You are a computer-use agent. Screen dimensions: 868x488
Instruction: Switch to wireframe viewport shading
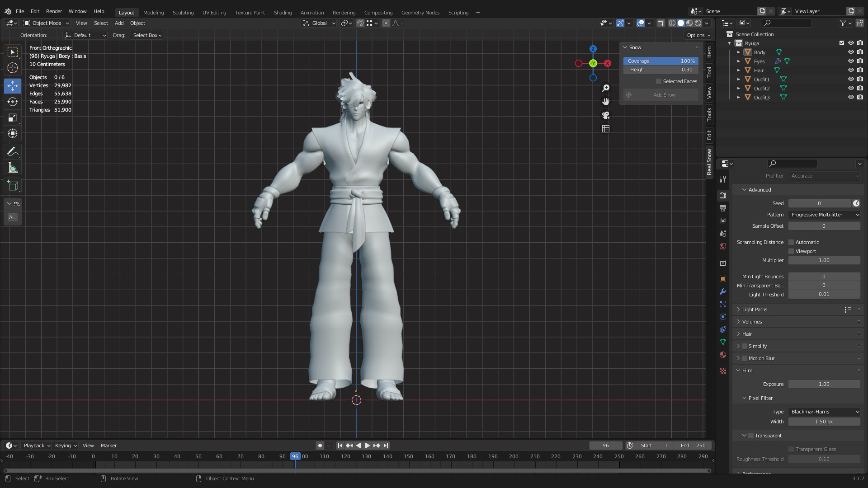(x=672, y=23)
